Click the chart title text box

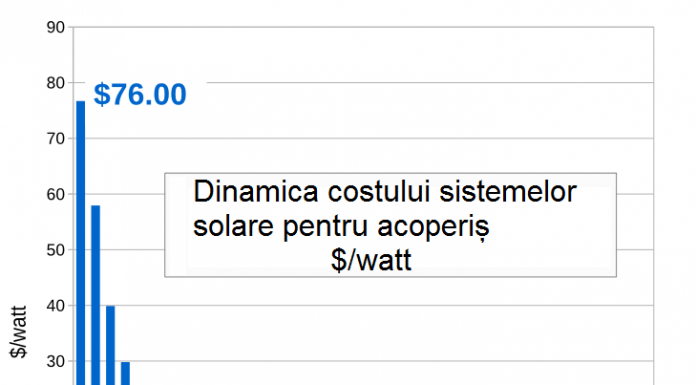[390, 225]
